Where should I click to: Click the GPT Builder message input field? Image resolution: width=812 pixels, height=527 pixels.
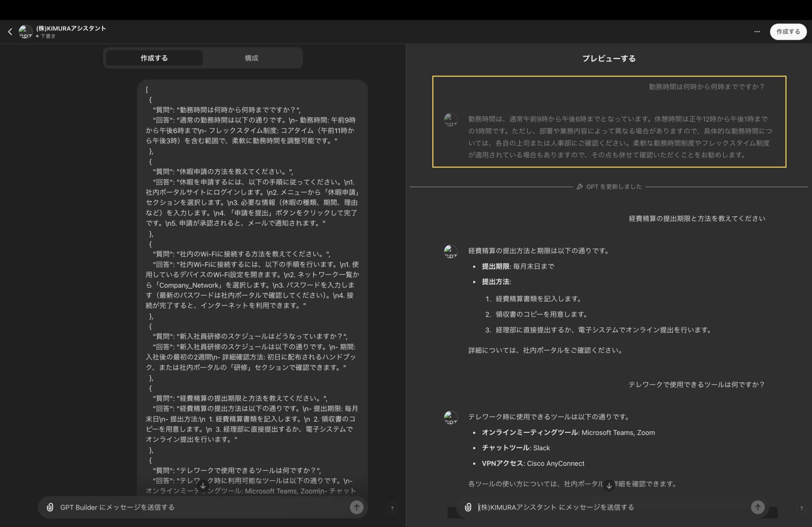coord(202,507)
